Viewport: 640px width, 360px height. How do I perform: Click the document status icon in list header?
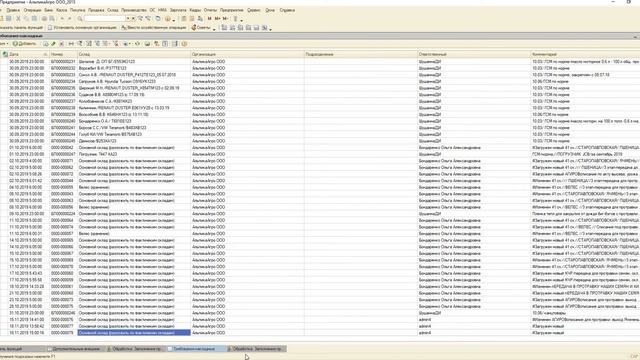tap(5, 54)
